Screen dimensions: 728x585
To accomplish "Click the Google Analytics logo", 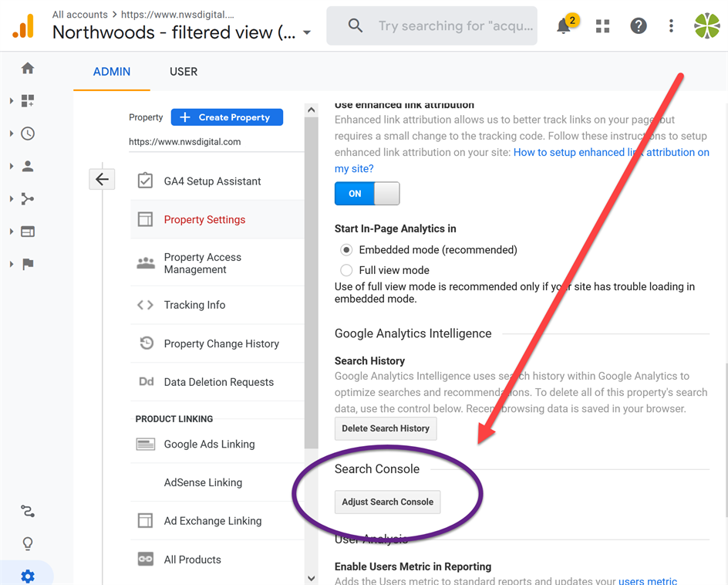I will (23, 26).
